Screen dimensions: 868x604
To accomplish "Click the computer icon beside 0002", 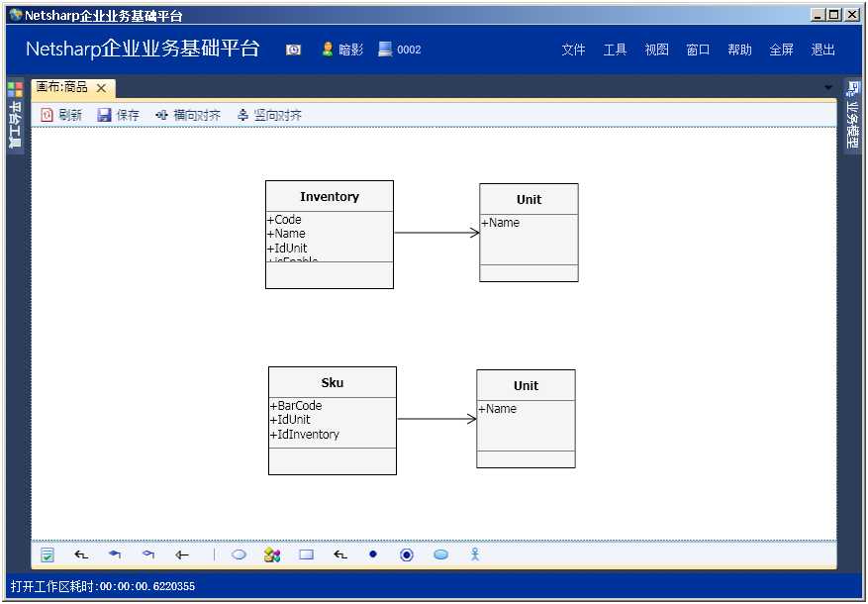I will click(385, 50).
